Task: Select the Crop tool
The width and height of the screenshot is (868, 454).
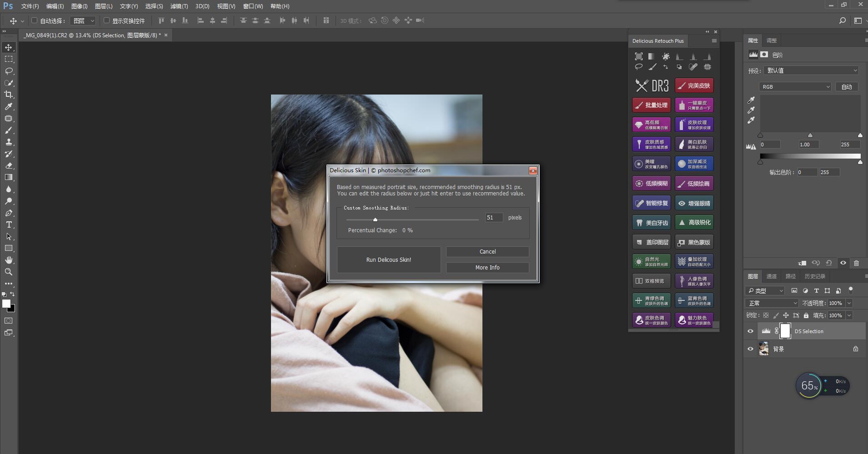Action: [9, 95]
